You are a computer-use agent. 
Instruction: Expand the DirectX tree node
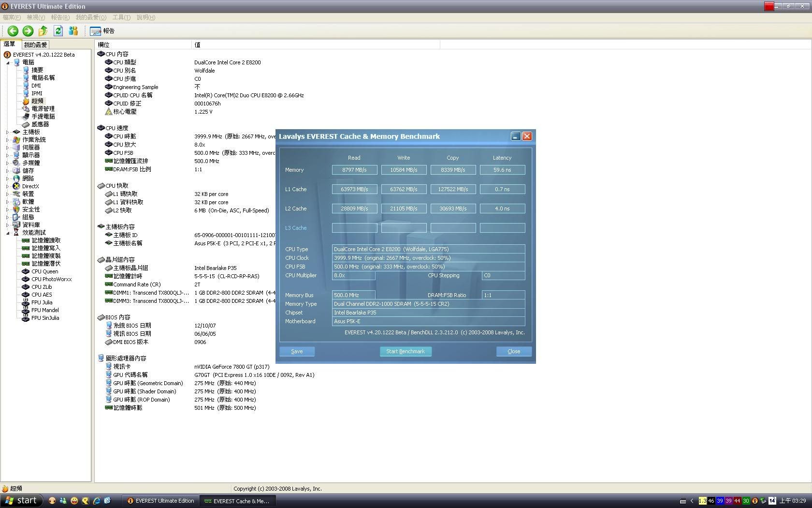coord(8,186)
